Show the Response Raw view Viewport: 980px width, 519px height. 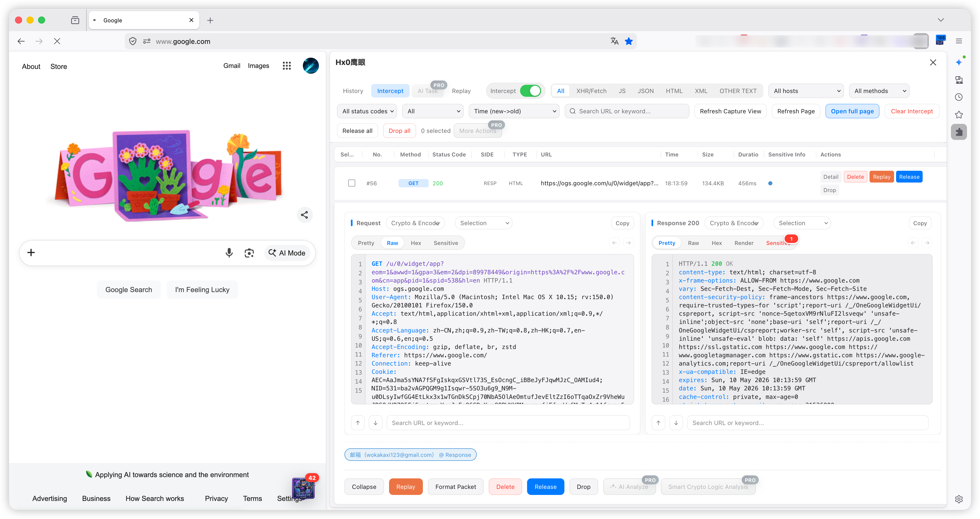point(693,243)
